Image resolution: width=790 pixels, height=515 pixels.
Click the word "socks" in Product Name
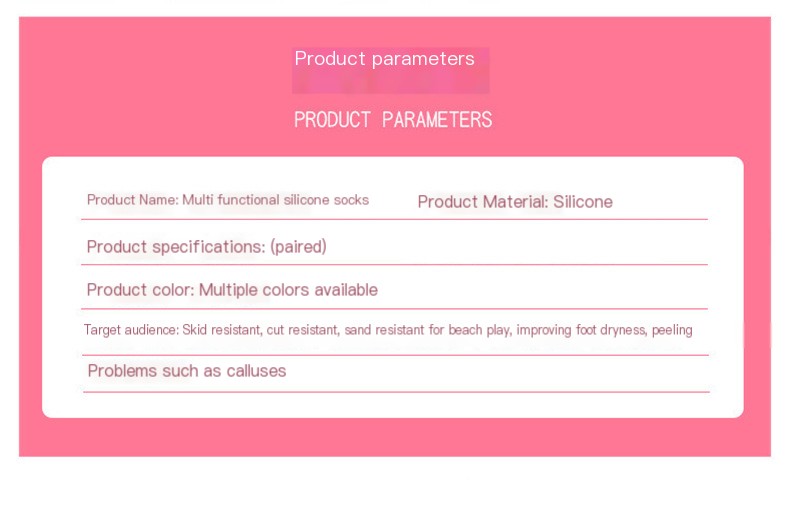[350, 200]
